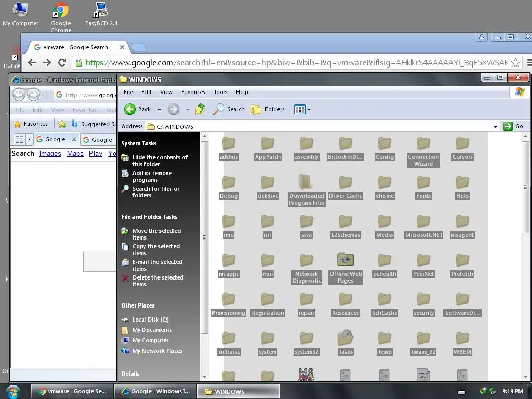The image size is (532, 399).
Task: Click Add or remove programs task
Action: (152, 177)
